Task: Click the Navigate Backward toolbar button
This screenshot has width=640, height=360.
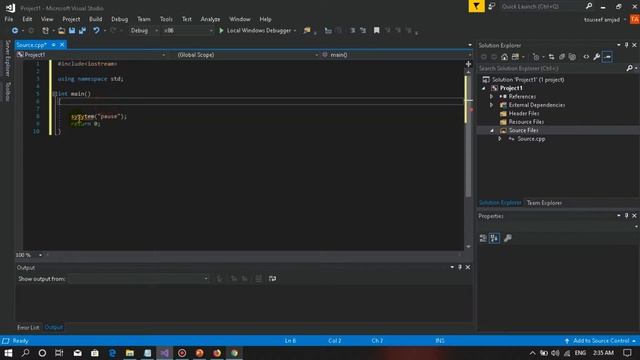Action: click(x=15, y=31)
